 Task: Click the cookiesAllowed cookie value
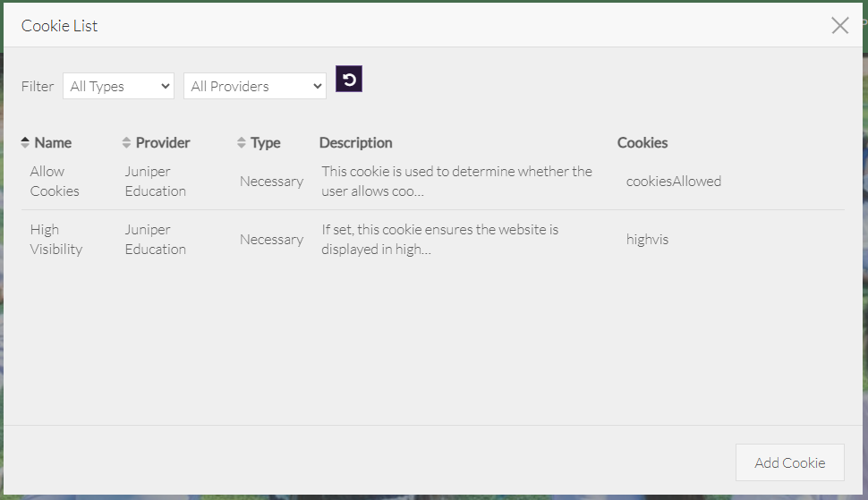click(x=673, y=181)
